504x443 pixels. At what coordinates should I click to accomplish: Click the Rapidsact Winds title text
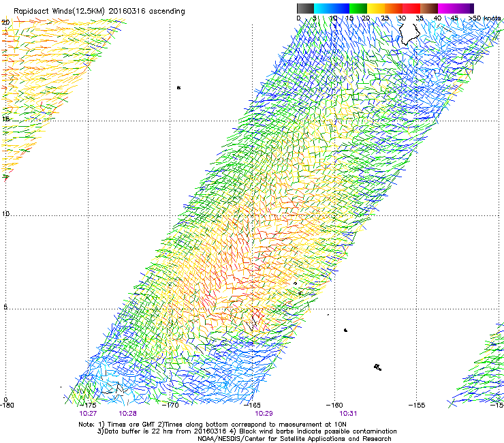pos(99,12)
